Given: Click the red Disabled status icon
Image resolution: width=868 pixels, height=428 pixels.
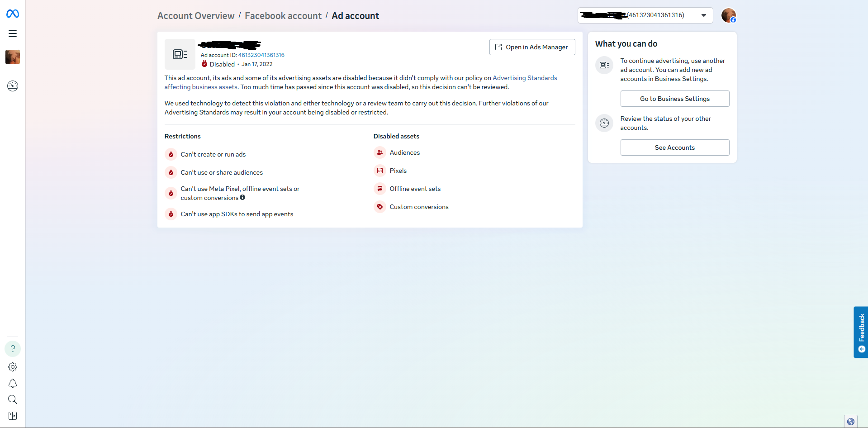Looking at the screenshot, I should [204, 64].
